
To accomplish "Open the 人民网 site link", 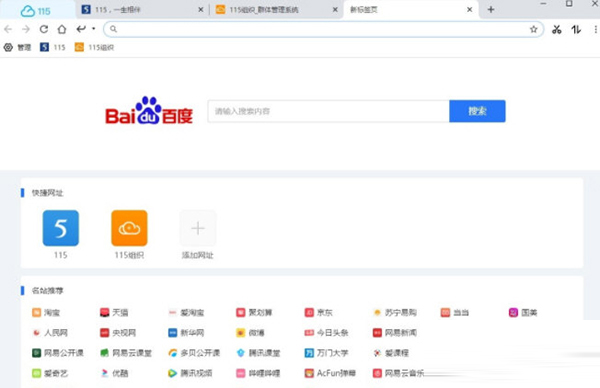I will [50, 333].
